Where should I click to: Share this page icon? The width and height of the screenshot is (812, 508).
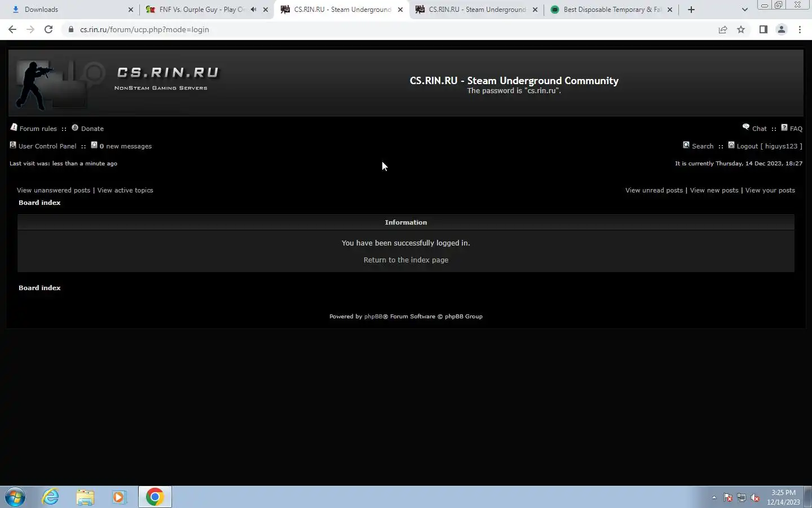point(722,29)
